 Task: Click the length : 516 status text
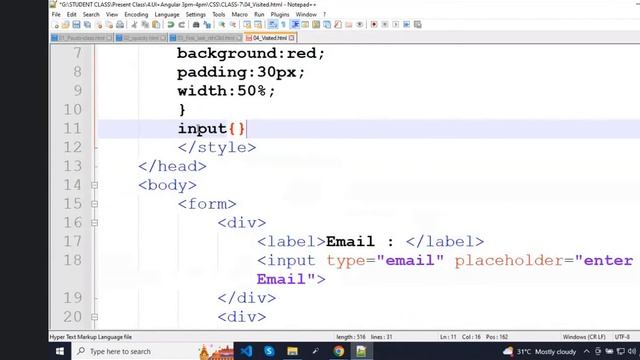point(351,337)
